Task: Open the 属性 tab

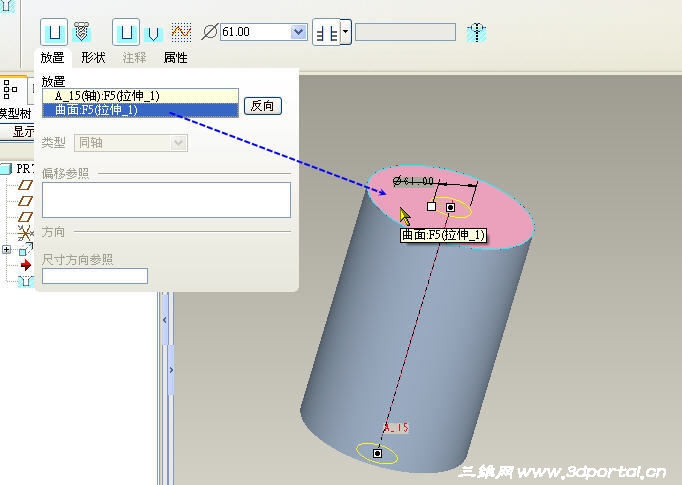Action: (x=176, y=57)
